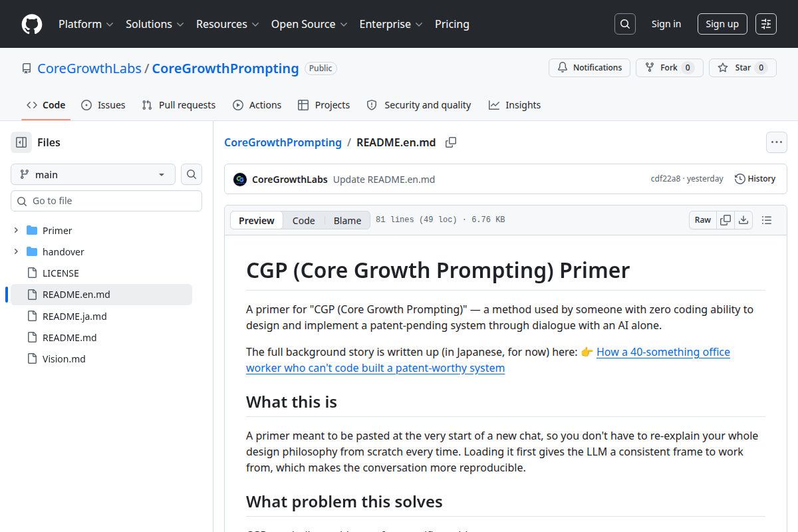Viewport: 798px width, 532px height.
Task: Switch to the Code tab
Action: [46, 105]
